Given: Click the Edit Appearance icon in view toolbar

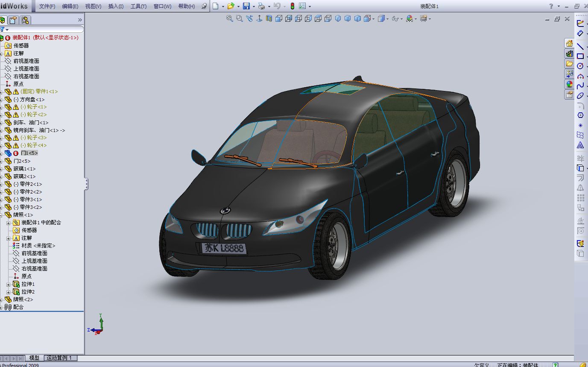Looking at the screenshot, I should [x=410, y=18].
